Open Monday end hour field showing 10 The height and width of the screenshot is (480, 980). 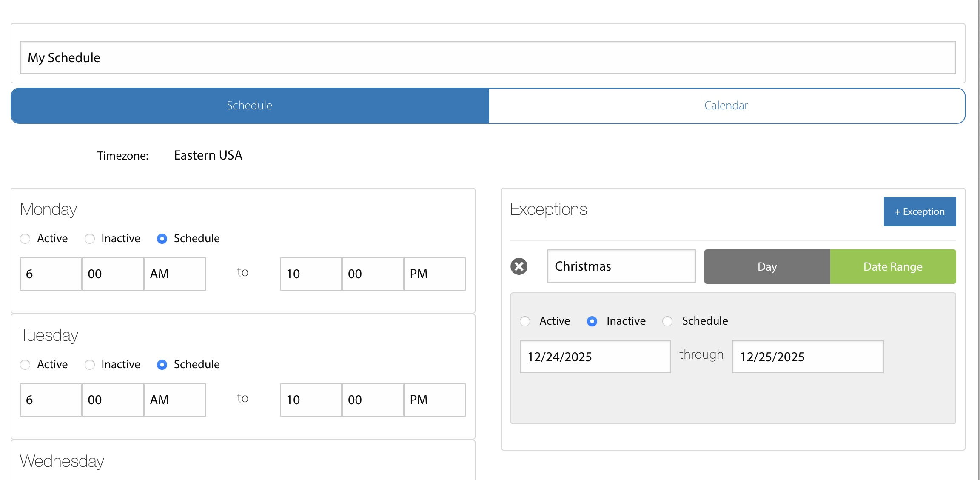[311, 274]
